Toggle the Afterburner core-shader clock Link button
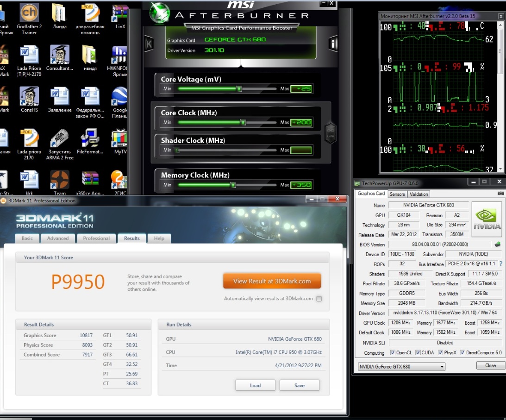506x420 pixels. point(331,132)
